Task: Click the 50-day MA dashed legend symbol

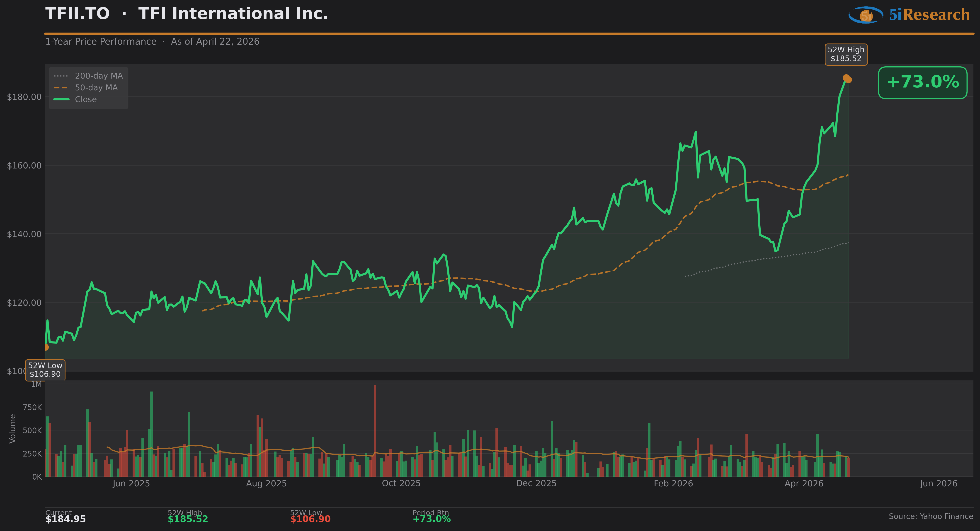Action: [x=61, y=88]
